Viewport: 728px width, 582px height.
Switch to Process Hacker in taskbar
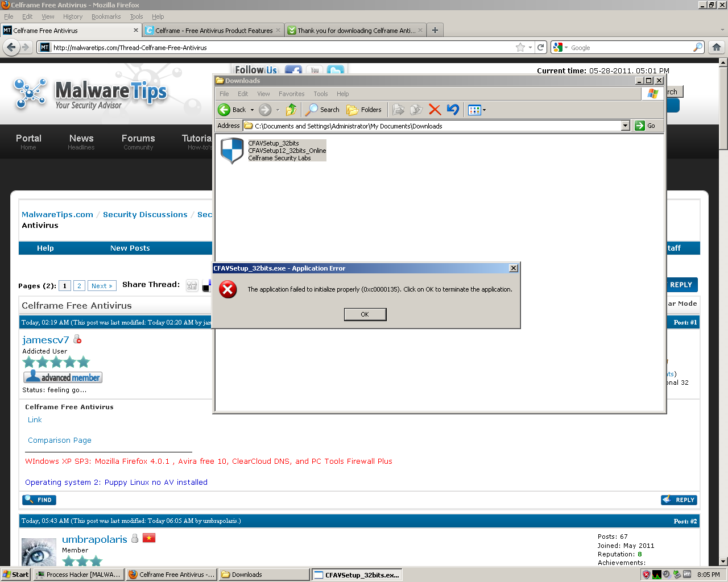(78, 575)
